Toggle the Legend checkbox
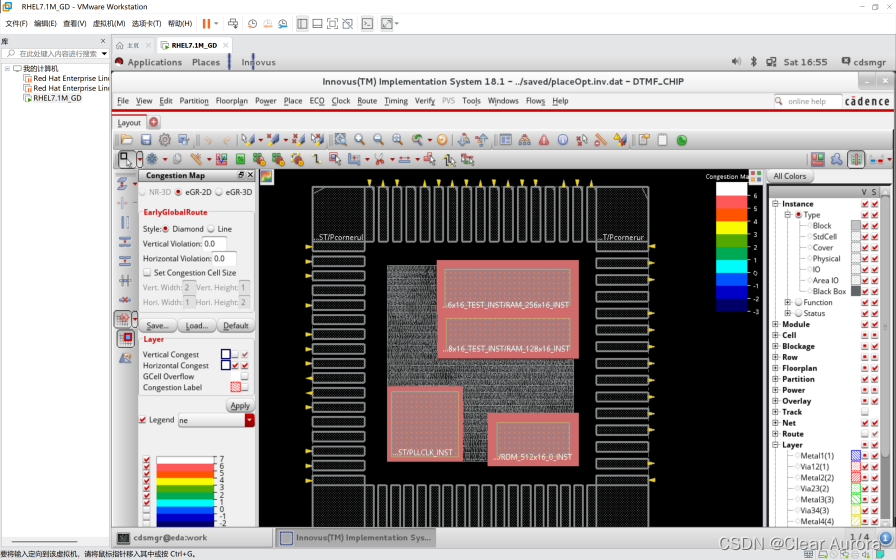Screen dimensions: 896x560 click(143, 419)
